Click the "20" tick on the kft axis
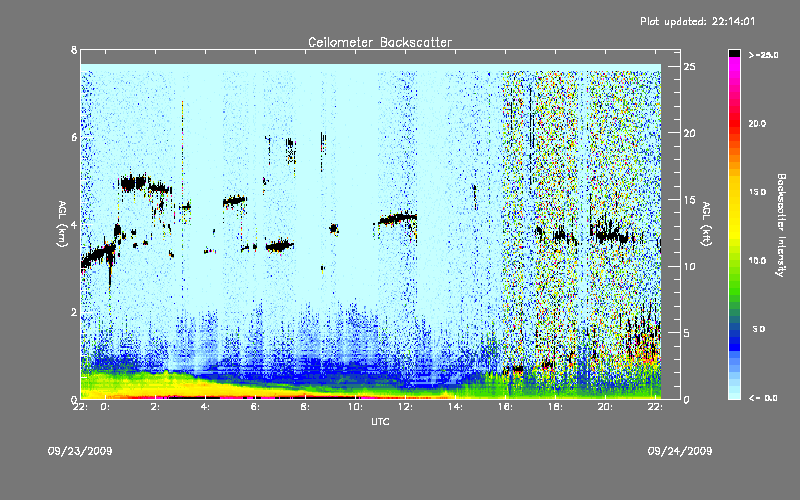The image size is (800, 500). 689,133
